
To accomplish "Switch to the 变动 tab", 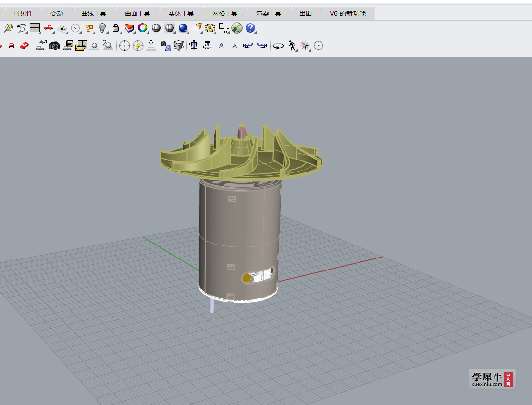I will pyautogui.click(x=56, y=13).
